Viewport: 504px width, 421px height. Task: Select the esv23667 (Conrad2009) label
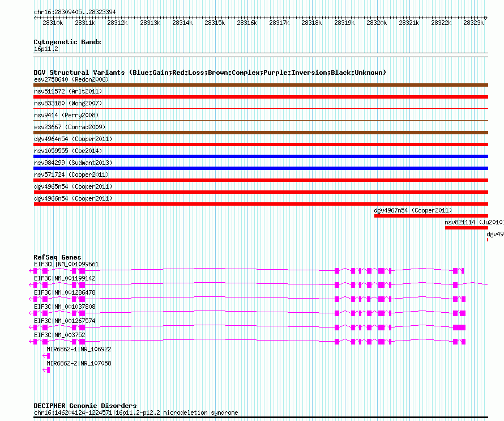70,127
